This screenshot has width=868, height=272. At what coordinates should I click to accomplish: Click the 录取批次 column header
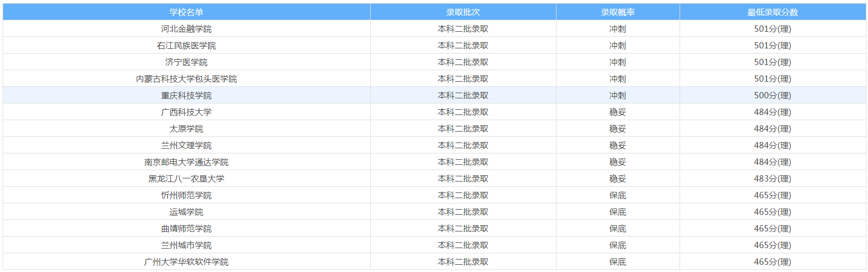coord(463,12)
